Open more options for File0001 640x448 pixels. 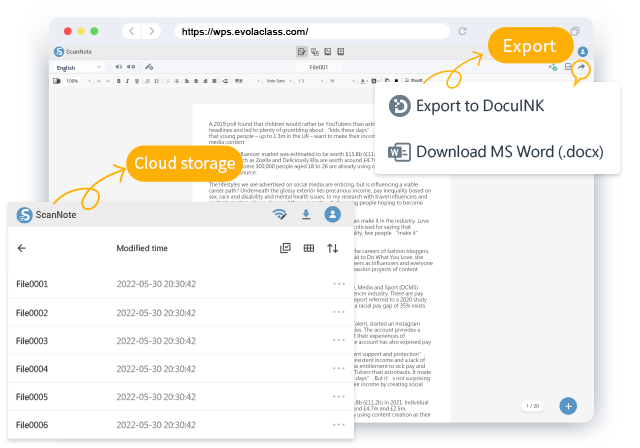(x=338, y=284)
